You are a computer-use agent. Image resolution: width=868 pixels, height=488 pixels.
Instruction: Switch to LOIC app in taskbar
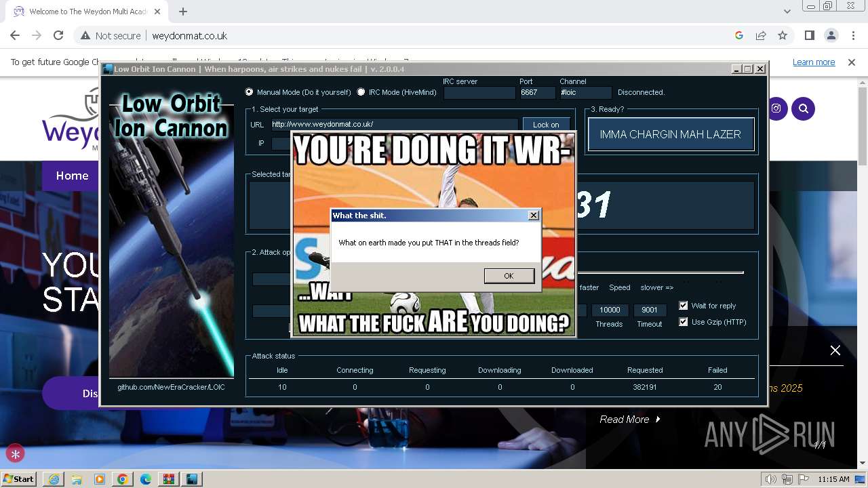(193, 479)
